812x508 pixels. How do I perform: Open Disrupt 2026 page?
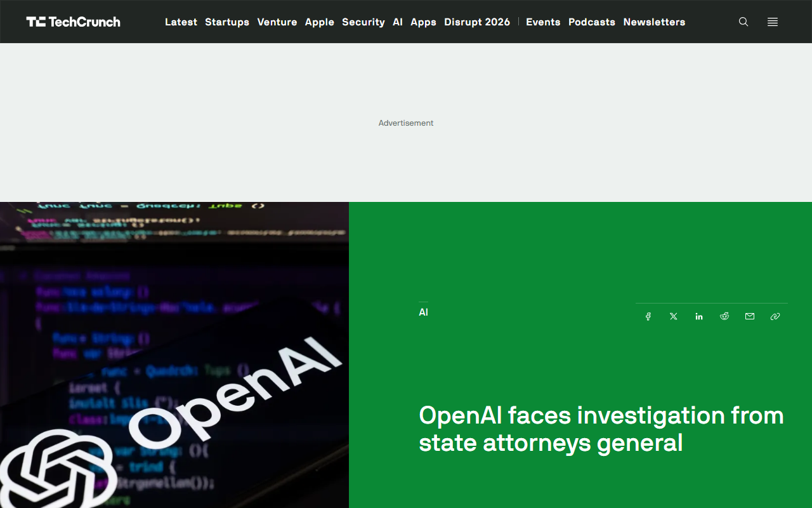[477, 22]
